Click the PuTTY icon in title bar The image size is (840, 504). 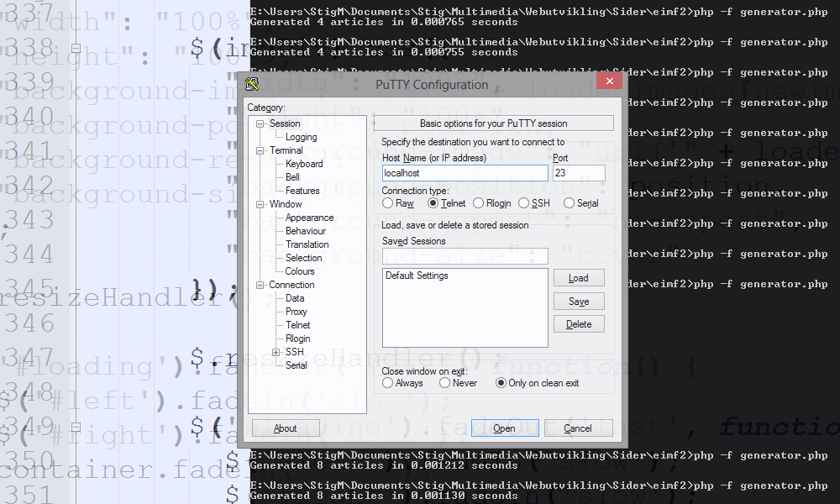(x=252, y=84)
